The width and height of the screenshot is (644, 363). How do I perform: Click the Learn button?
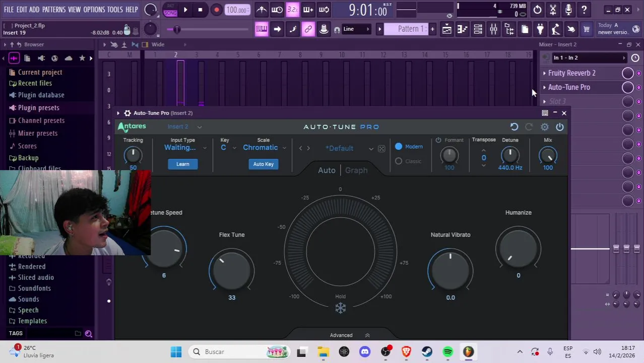coord(183,164)
